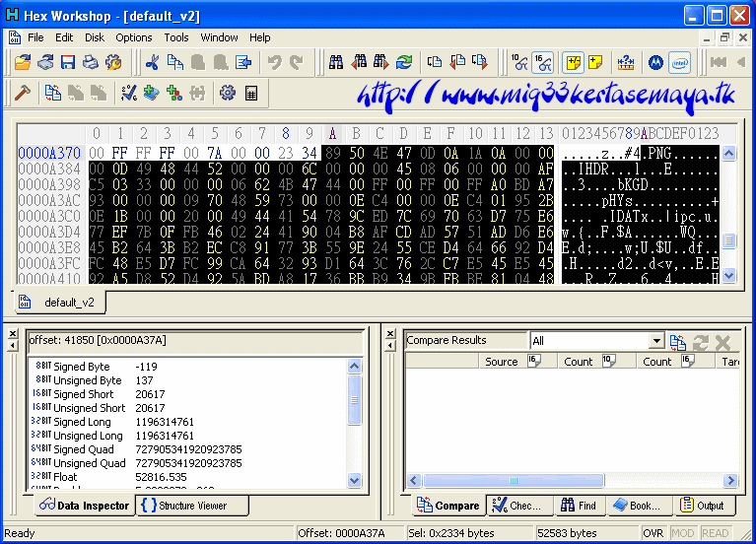Click the Open Drive disk icon

coord(45,62)
